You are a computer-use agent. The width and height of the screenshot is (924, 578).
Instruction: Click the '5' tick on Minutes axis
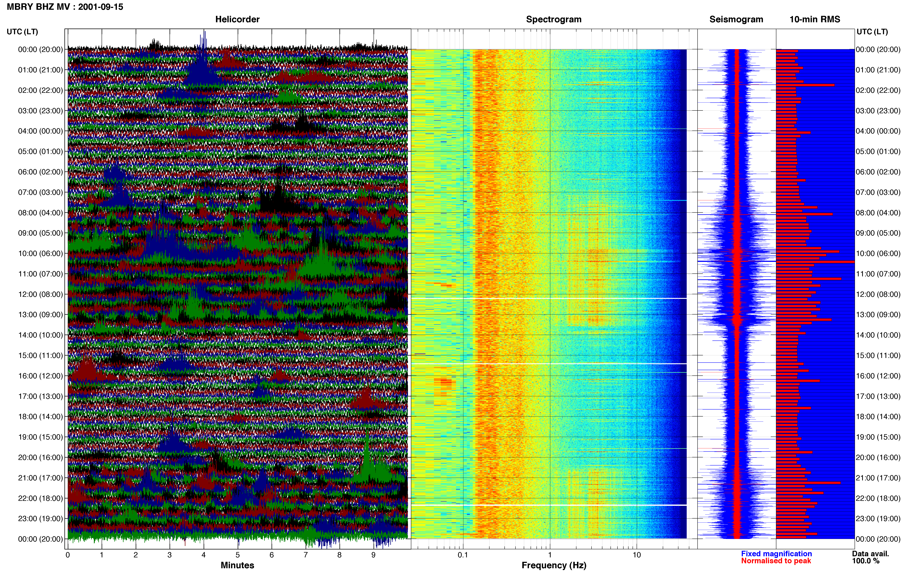click(238, 555)
